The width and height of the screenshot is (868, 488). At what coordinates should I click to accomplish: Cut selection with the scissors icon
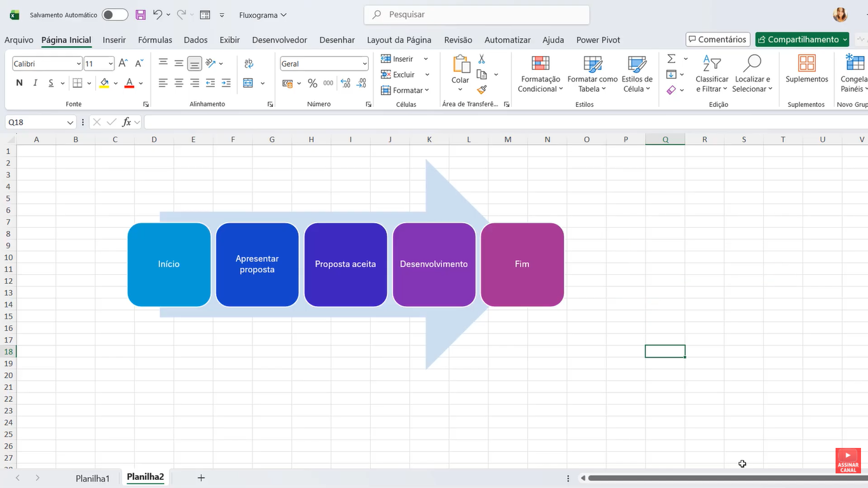click(x=481, y=59)
